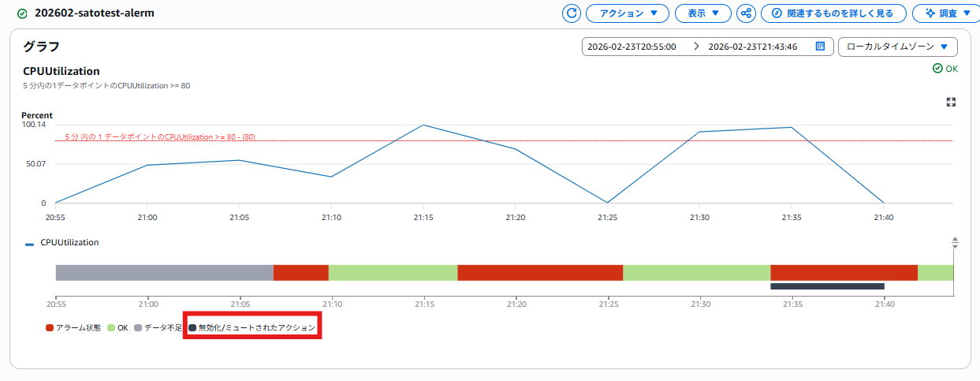Screen dimensions: 980x381
Task: Open the 表示 dropdown menu
Action: click(x=703, y=13)
